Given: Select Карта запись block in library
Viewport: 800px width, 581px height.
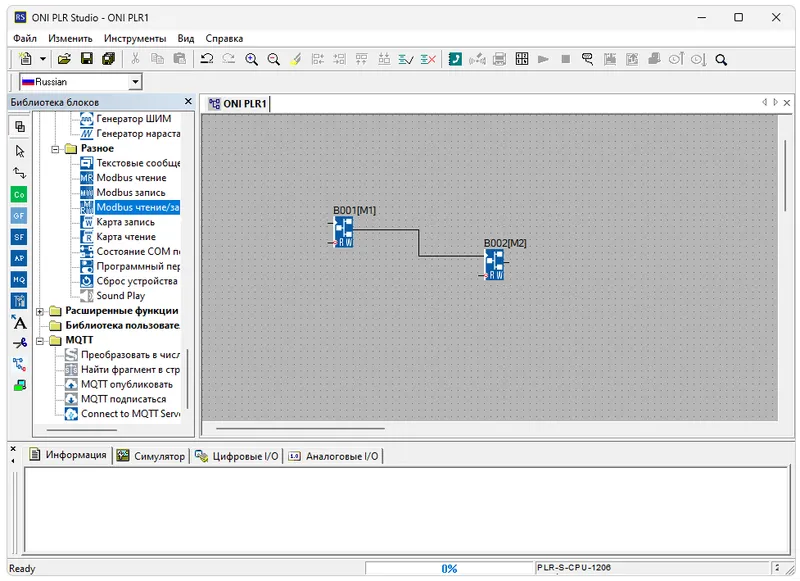Looking at the screenshot, I should [126, 222].
